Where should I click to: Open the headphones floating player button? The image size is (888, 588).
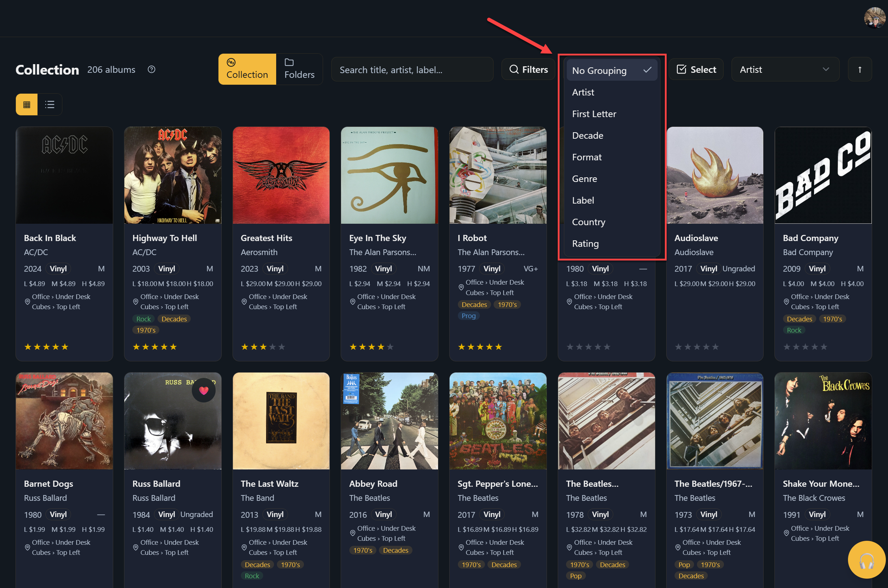[867, 560]
